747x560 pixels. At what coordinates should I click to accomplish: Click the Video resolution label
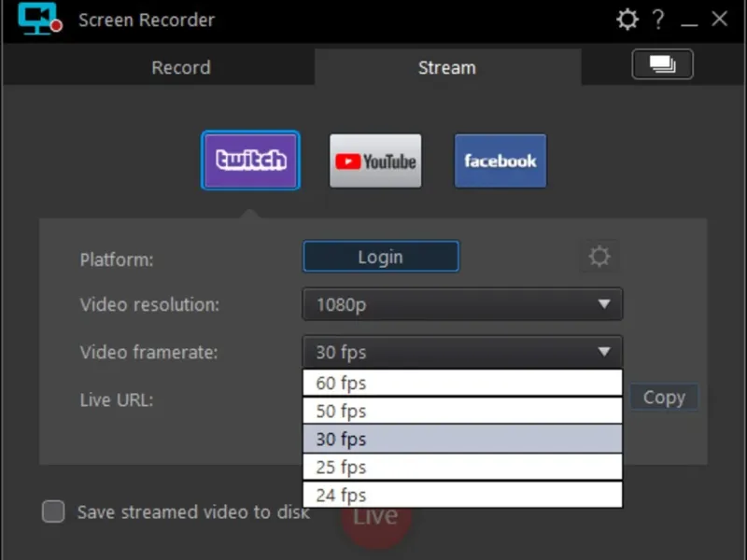coord(149,305)
